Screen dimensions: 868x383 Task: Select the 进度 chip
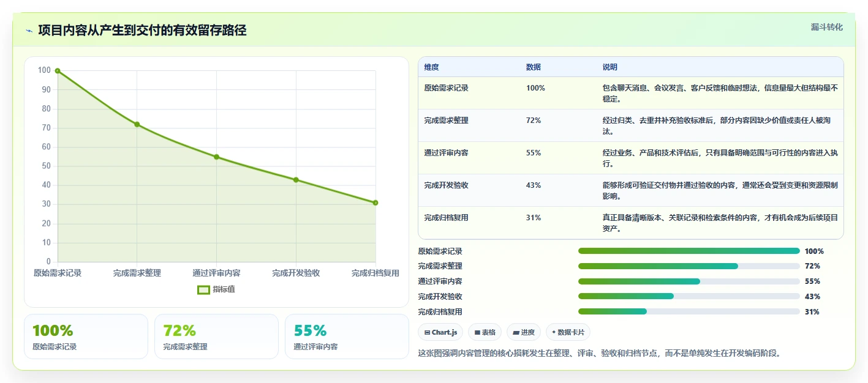point(524,332)
